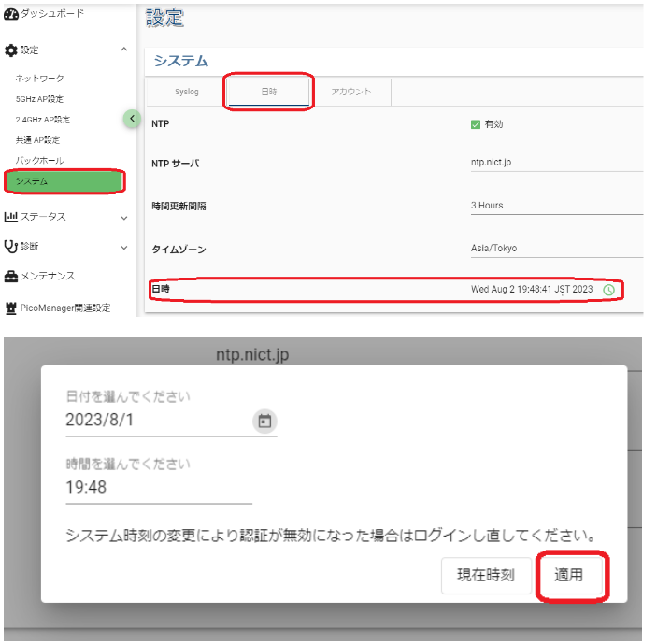Viewport: 657px width, 644px height.
Task: Open the maintenance menu label
Action: (x=48, y=276)
